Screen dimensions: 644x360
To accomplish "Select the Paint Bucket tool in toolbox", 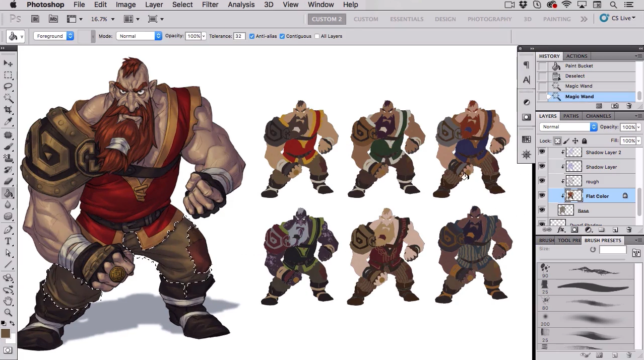I will tap(8, 193).
